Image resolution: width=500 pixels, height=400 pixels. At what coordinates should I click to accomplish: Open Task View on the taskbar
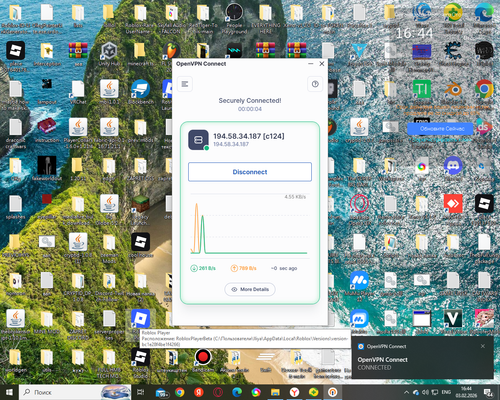pos(140,392)
